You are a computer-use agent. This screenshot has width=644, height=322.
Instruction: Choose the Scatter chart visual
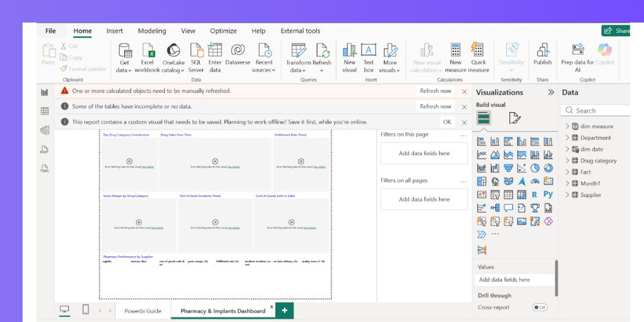click(522, 168)
